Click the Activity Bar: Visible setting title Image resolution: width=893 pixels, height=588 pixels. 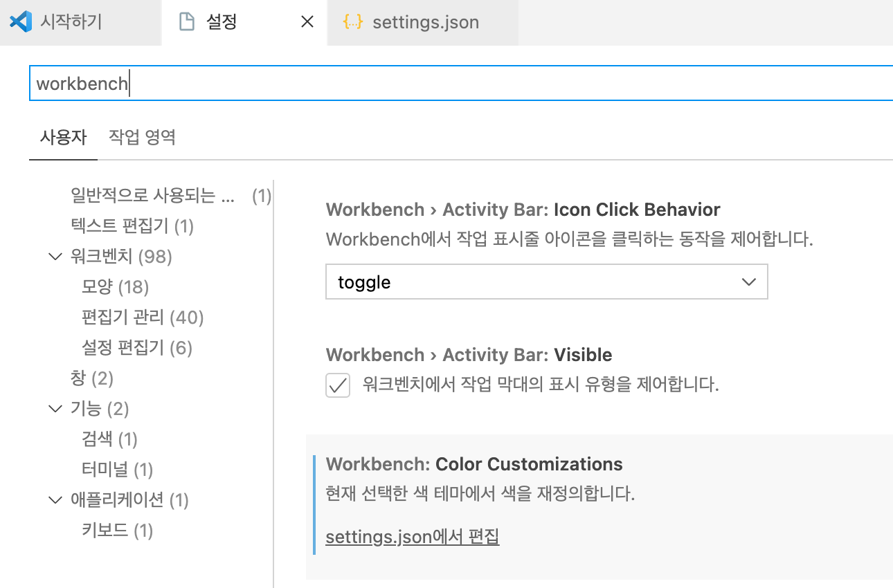pos(469,355)
